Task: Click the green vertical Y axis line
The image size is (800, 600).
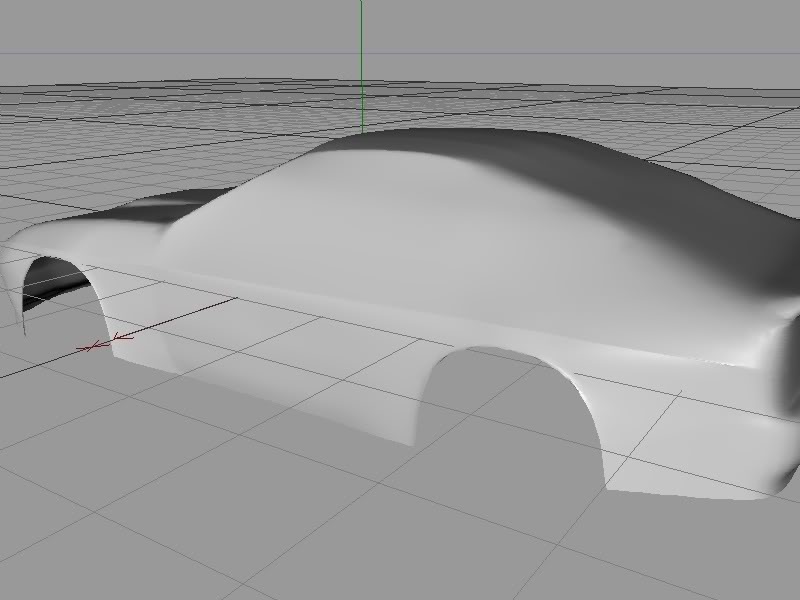Action: click(x=362, y=66)
